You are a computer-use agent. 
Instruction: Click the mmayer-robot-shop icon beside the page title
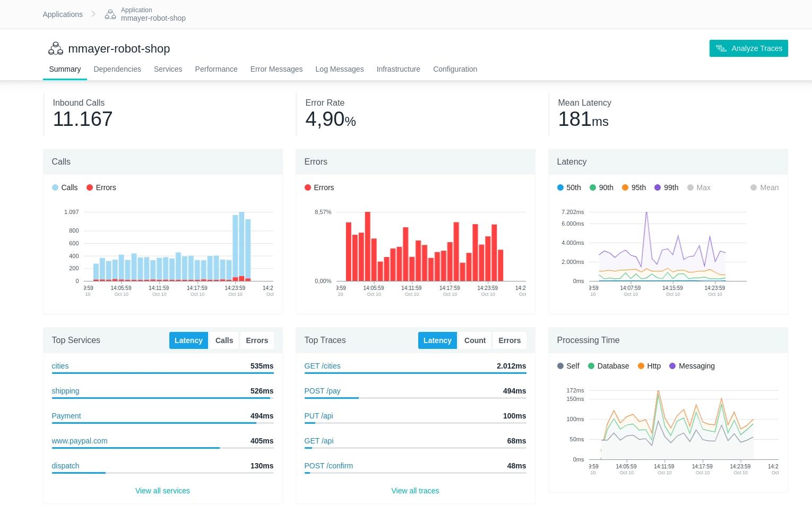[x=56, y=49]
